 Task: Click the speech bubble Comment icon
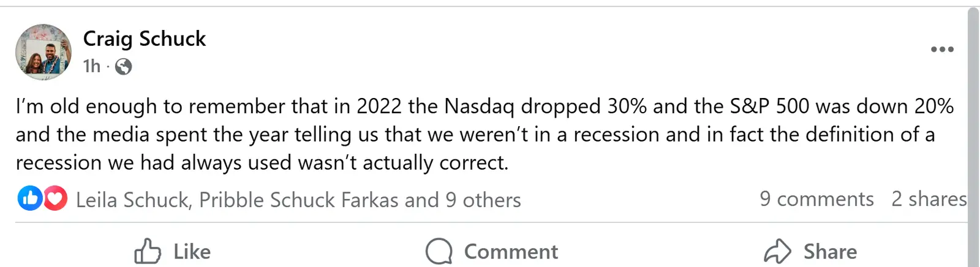click(439, 251)
